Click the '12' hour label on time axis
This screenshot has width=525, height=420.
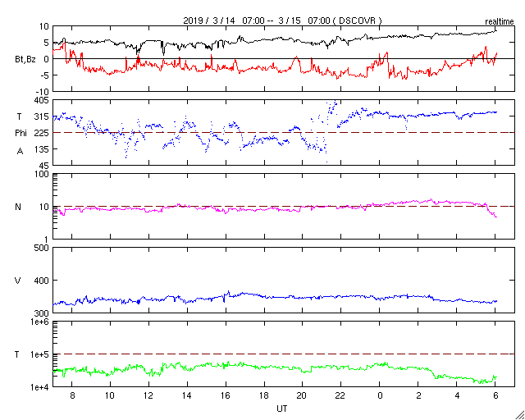click(x=148, y=396)
